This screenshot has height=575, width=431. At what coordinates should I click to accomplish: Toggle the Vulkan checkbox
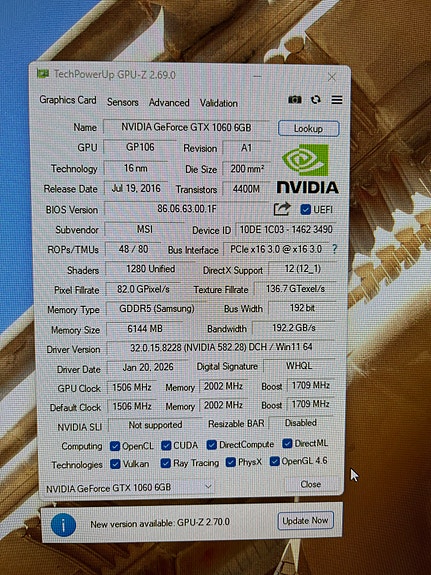(115, 464)
